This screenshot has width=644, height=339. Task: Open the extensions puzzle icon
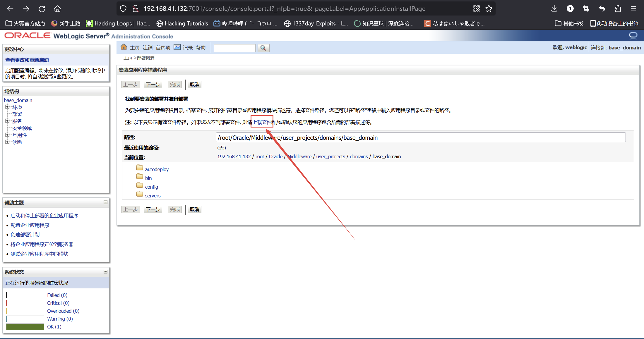tap(618, 9)
